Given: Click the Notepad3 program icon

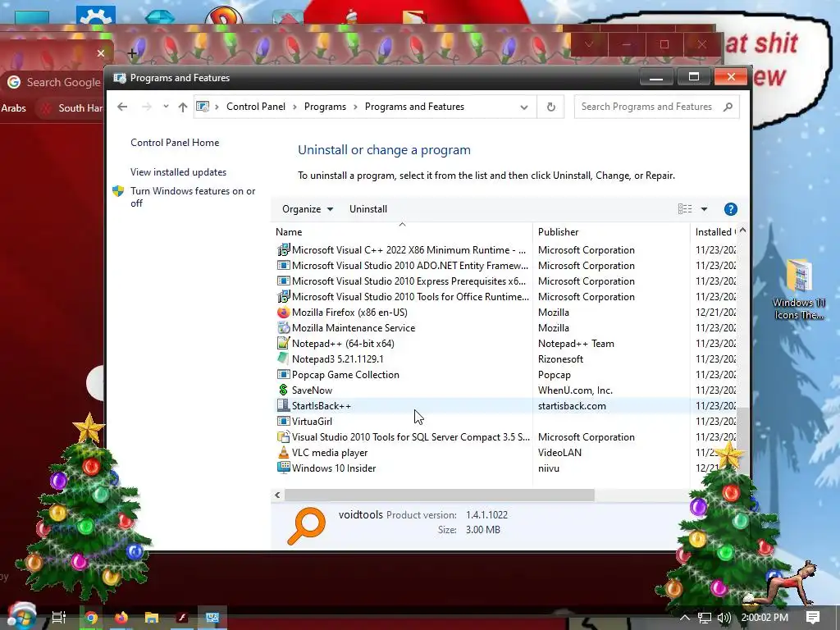Looking at the screenshot, I should point(283,359).
